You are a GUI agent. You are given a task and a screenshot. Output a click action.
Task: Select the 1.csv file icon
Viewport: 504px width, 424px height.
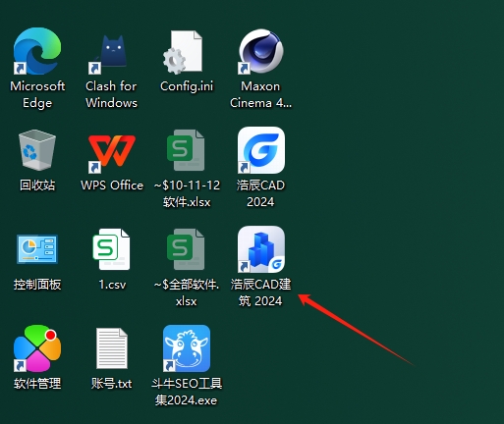click(x=111, y=249)
